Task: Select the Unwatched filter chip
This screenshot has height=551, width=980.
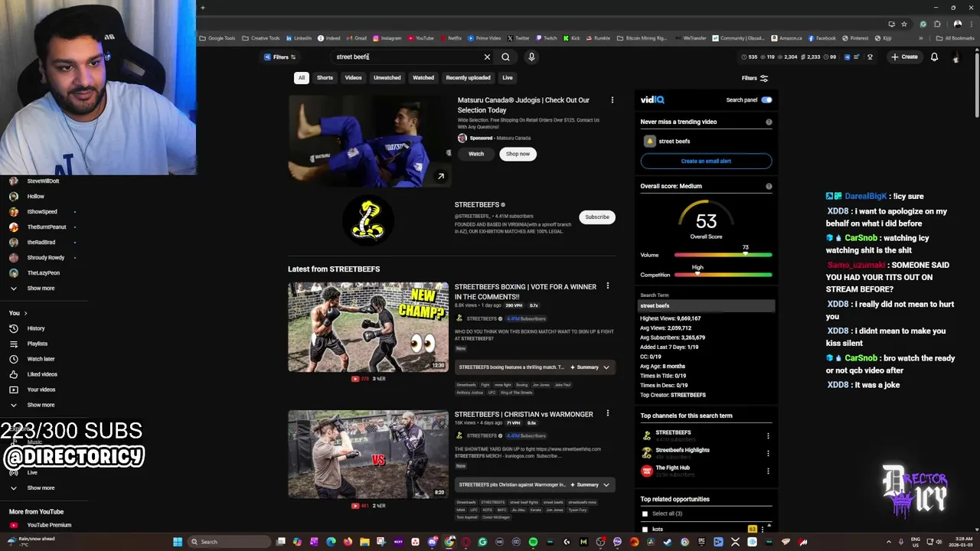Action: point(387,78)
